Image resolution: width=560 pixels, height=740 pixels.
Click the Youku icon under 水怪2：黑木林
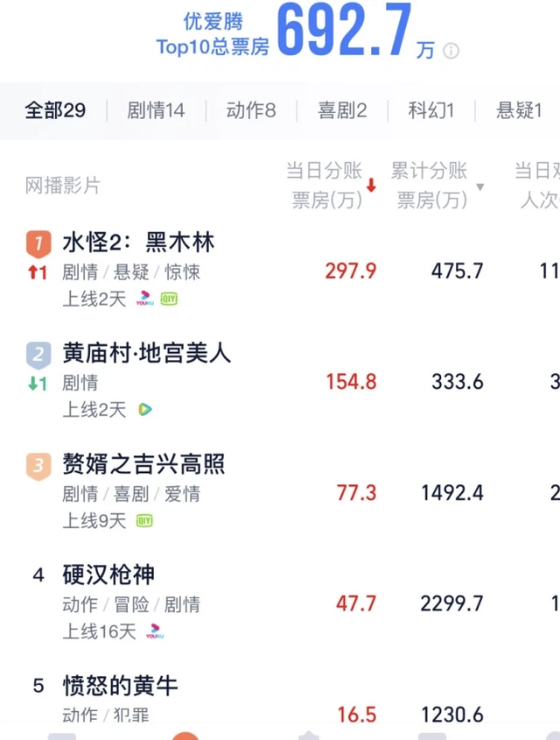click(143, 300)
